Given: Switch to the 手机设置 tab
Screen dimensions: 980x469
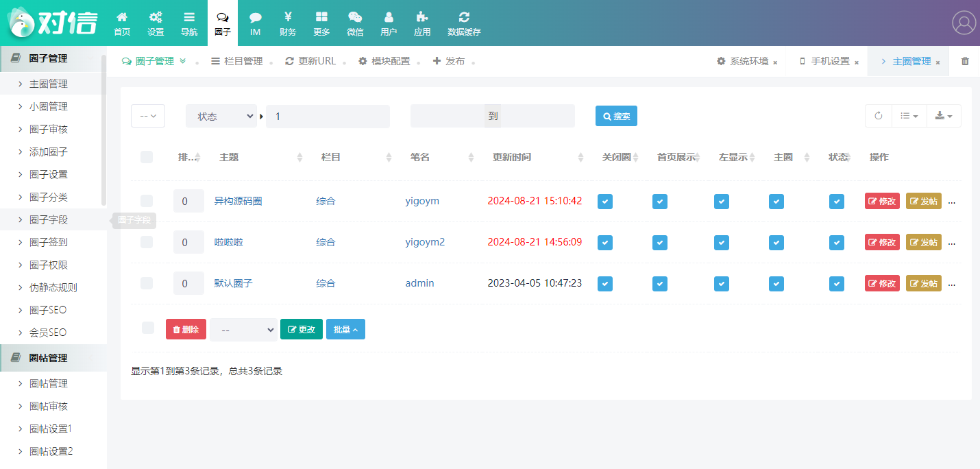Looking at the screenshot, I should point(829,61).
